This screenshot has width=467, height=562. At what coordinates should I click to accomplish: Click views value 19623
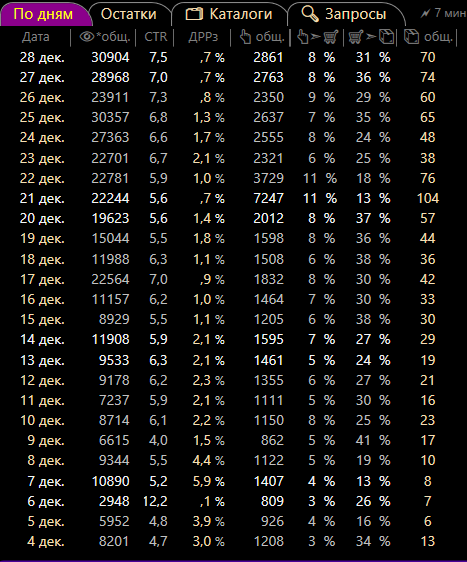[110, 219]
